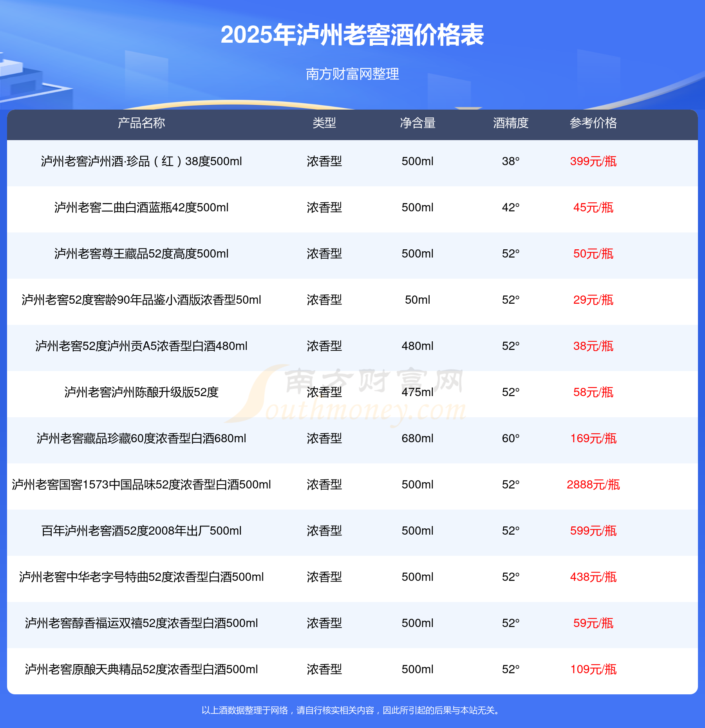
Task: Click the "产品名称" column header
Action: click(141, 123)
